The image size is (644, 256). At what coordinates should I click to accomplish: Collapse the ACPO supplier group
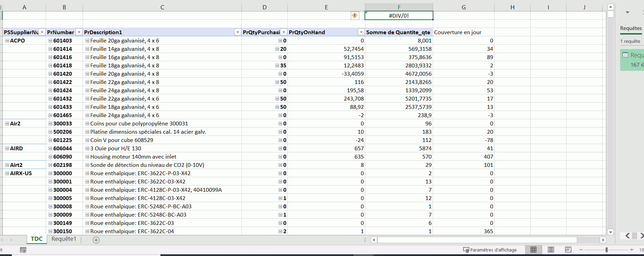[x=7, y=40]
